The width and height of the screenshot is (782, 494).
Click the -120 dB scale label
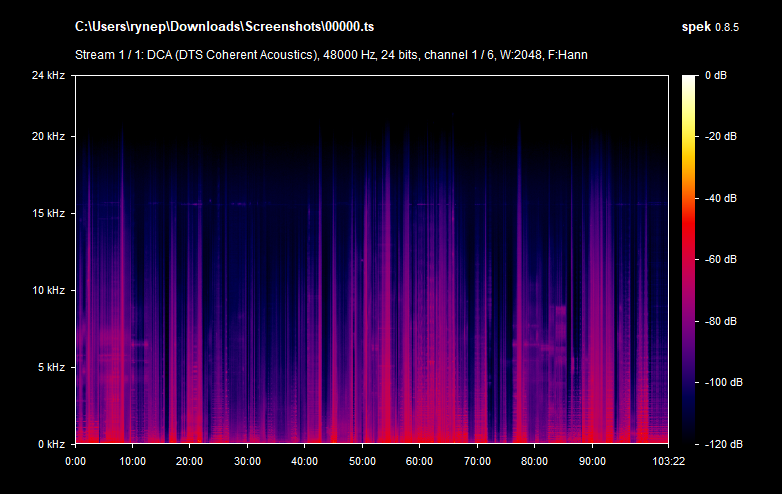point(722,443)
